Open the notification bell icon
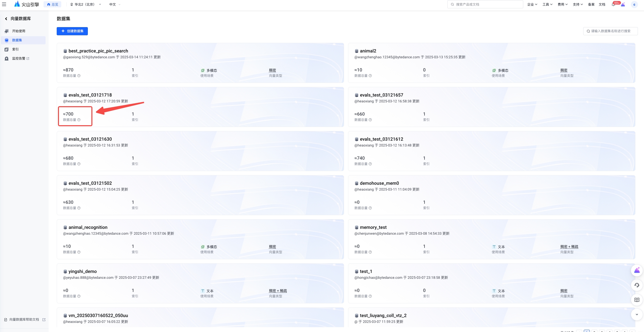This screenshot has width=644, height=332. (x=613, y=4)
